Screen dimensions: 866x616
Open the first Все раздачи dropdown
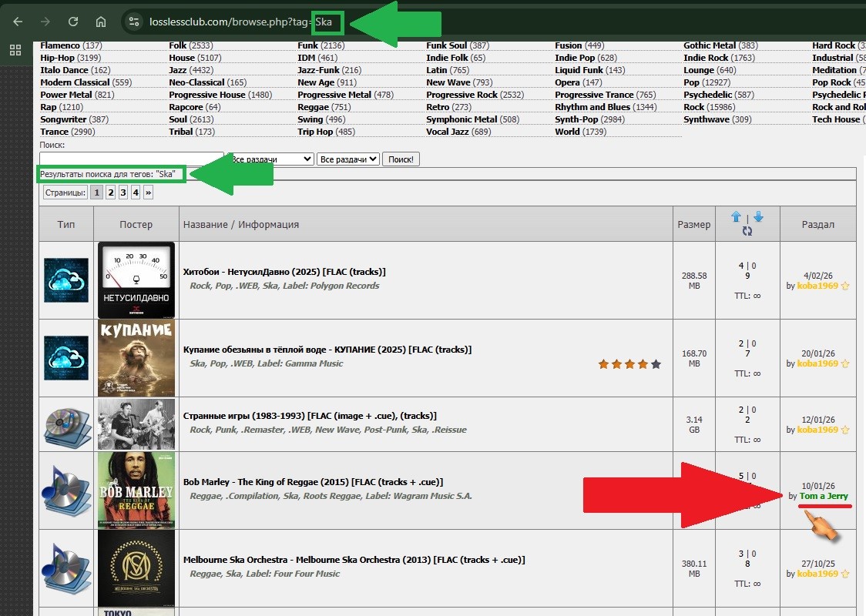[x=270, y=159]
